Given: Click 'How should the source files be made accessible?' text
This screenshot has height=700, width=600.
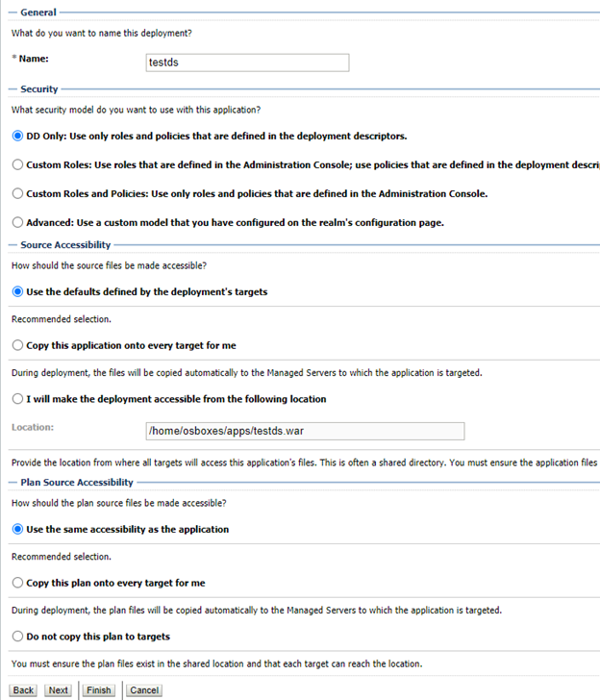Looking at the screenshot, I should [109, 265].
